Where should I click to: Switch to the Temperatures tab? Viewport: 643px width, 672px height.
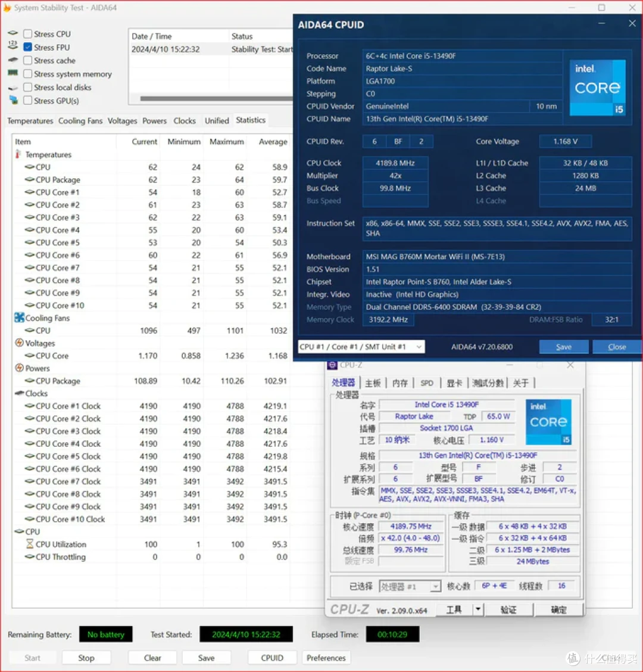click(30, 121)
